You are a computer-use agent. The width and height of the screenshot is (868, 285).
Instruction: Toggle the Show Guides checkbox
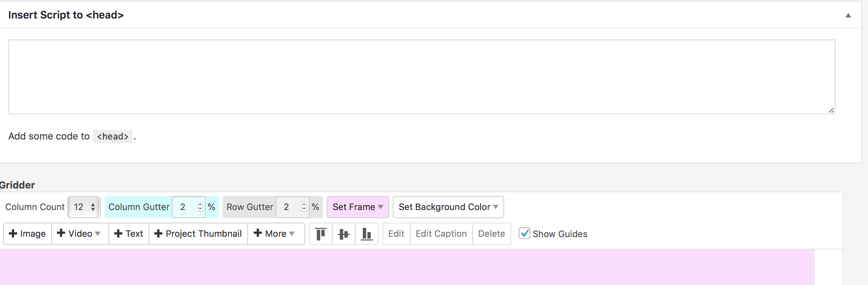tap(524, 233)
